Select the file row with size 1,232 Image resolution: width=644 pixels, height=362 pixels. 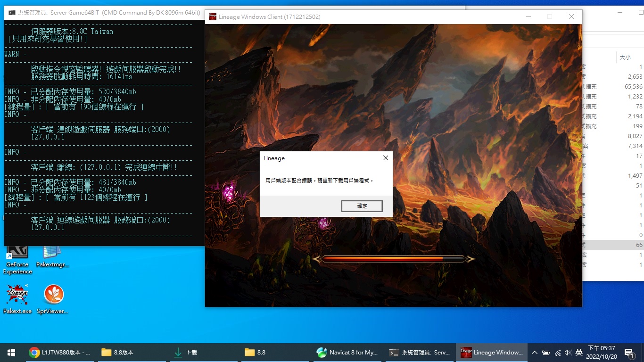click(613, 97)
